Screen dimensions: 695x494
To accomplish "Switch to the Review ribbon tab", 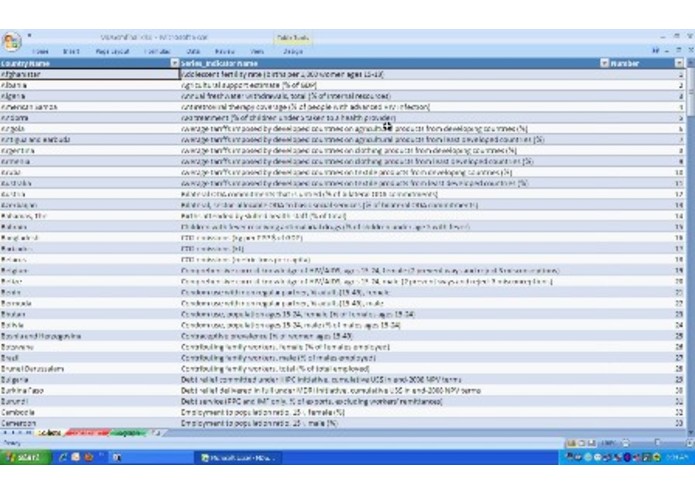I will click(x=225, y=51).
